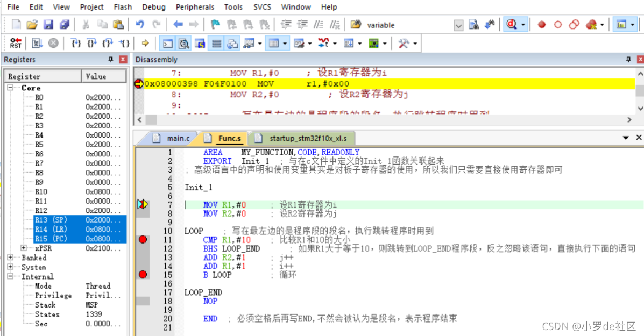Click the Enable/Disable Breakpoint hollow circle icon
The height and width of the screenshot is (336, 644).
558,25
